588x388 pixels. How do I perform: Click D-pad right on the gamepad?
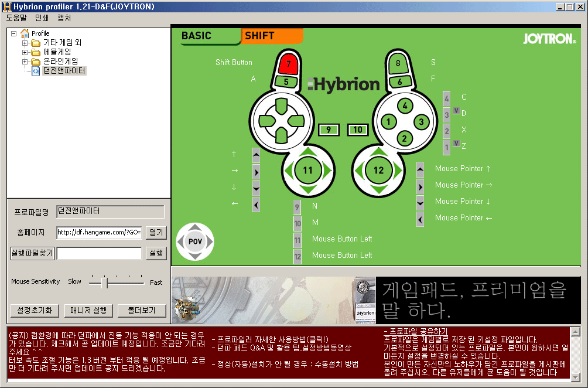296,121
